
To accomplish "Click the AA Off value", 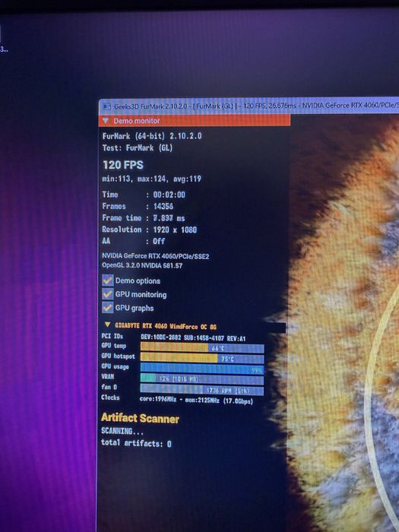I will click(x=159, y=241).
